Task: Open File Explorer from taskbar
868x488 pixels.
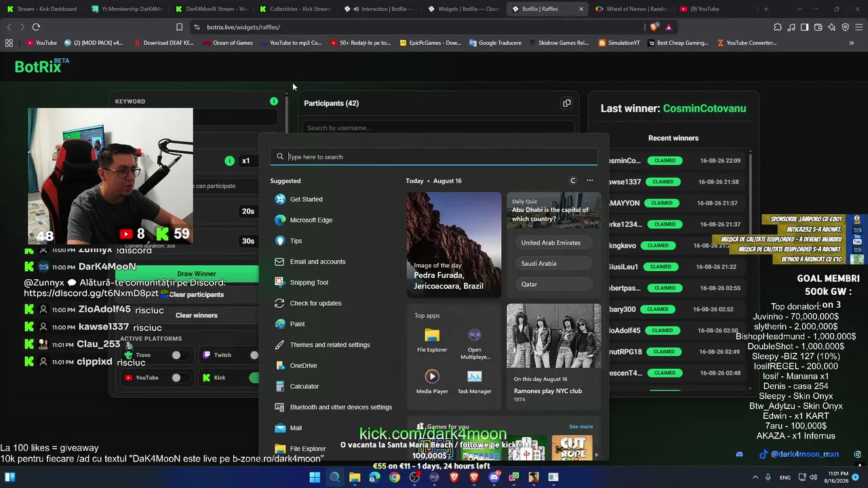Action: (x=355, y=477)
